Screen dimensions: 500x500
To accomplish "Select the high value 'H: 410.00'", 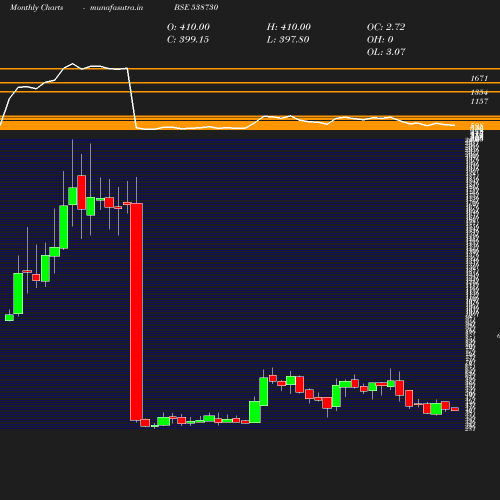I will (289, 27).
